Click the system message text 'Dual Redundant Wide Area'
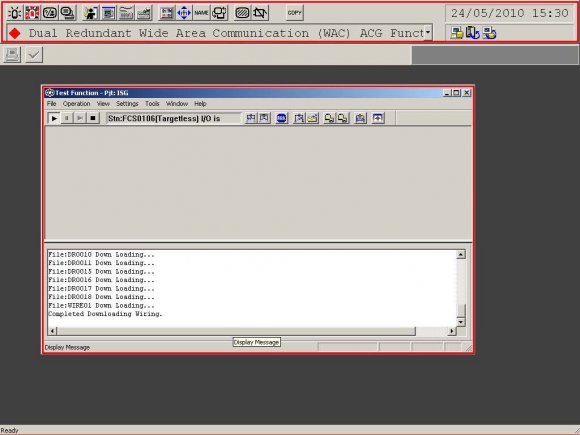The width and height of the screenshot is (580, 435). [x=117, y=33]
